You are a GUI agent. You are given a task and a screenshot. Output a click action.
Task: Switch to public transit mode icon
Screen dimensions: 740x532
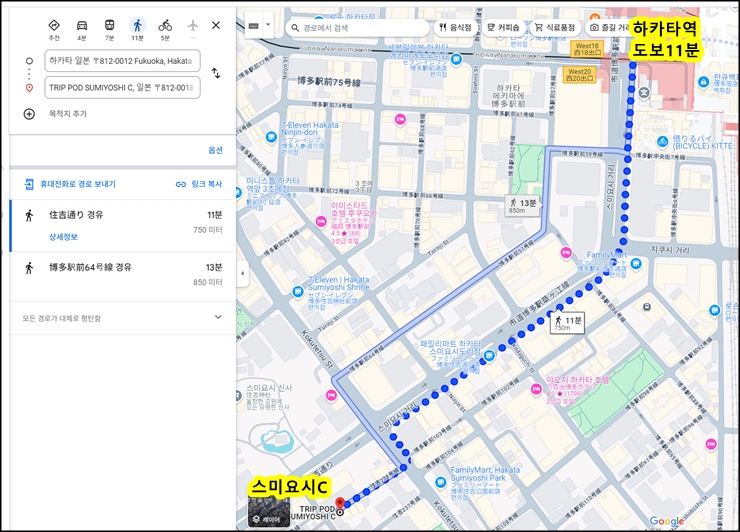pyautogui.click(x=109, y=25)
